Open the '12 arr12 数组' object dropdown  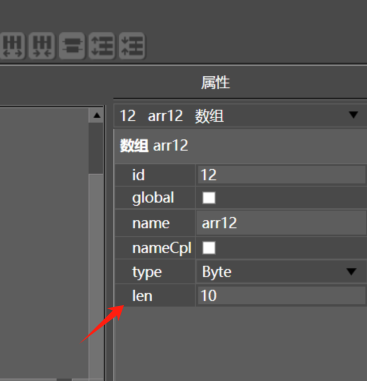click(x=240, y=116)
